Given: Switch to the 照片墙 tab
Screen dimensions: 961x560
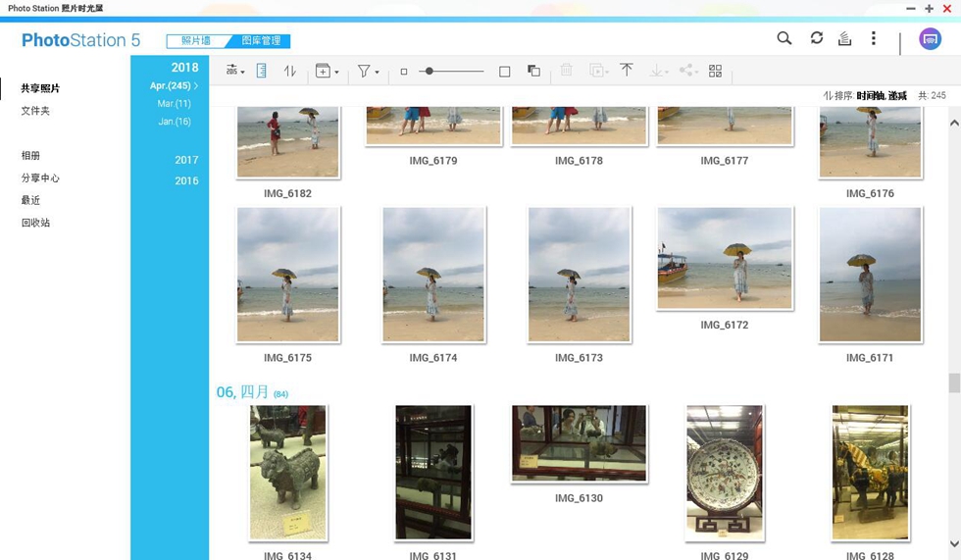Looking at the screenshot, I should tap(196, 40).
